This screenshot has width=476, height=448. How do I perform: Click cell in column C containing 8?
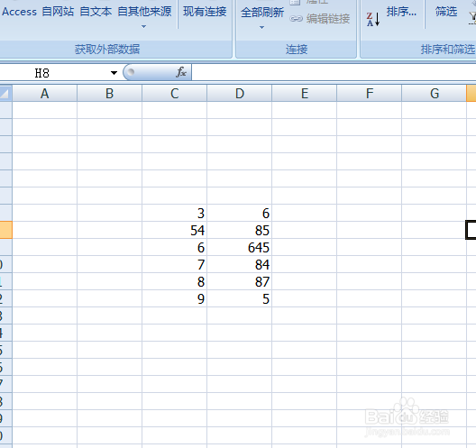click(x=175, y=281)
